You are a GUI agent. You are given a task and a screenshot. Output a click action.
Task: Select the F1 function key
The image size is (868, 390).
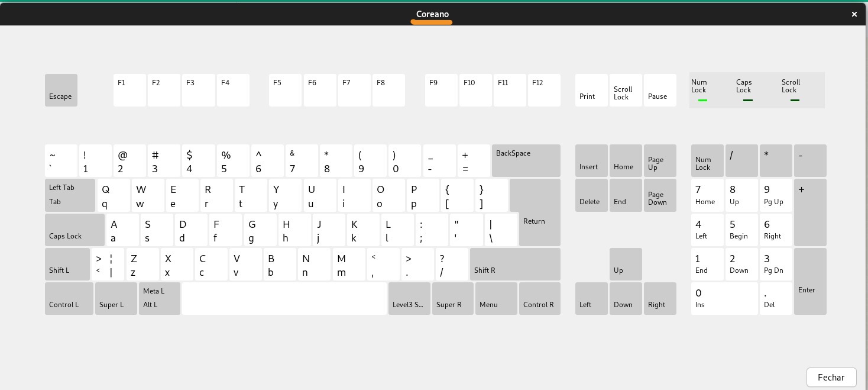[129, 90]
